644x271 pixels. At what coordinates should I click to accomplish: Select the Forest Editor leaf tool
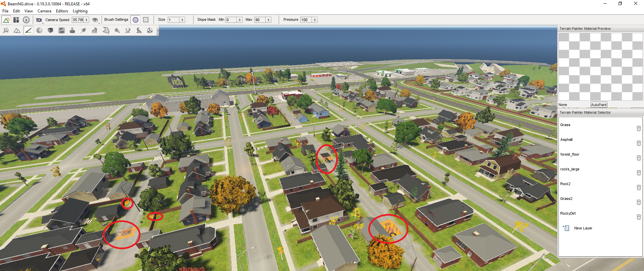[x=84, y=31]
